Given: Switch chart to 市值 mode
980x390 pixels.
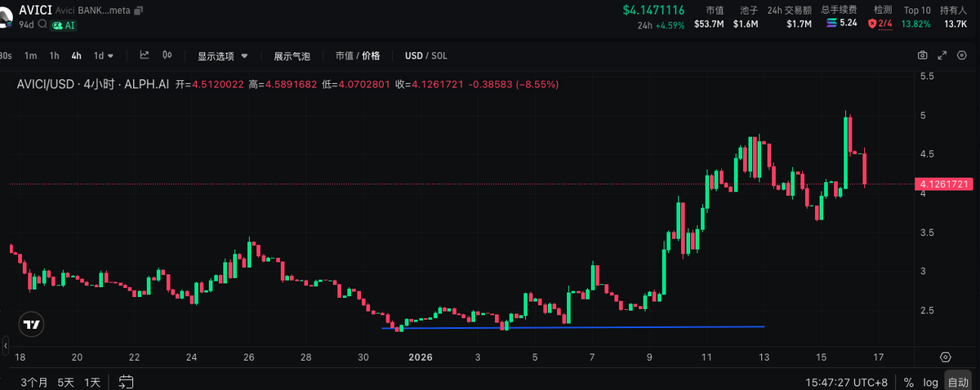Looking at the screenshot, I should pos(344,56).
